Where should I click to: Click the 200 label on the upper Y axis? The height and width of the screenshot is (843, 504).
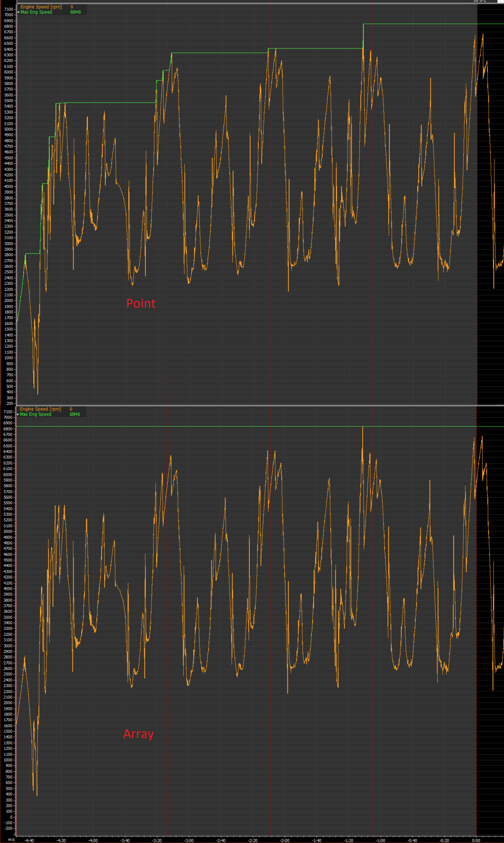coord(9,403)
